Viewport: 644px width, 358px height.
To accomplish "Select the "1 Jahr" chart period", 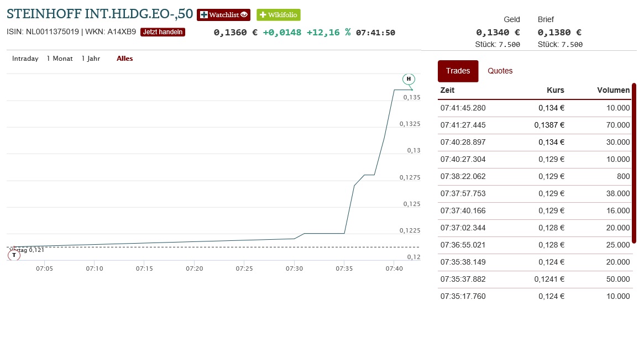I will 91,58.
